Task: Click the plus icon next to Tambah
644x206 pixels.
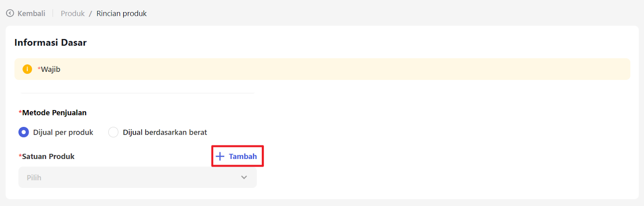Action: 220,156
